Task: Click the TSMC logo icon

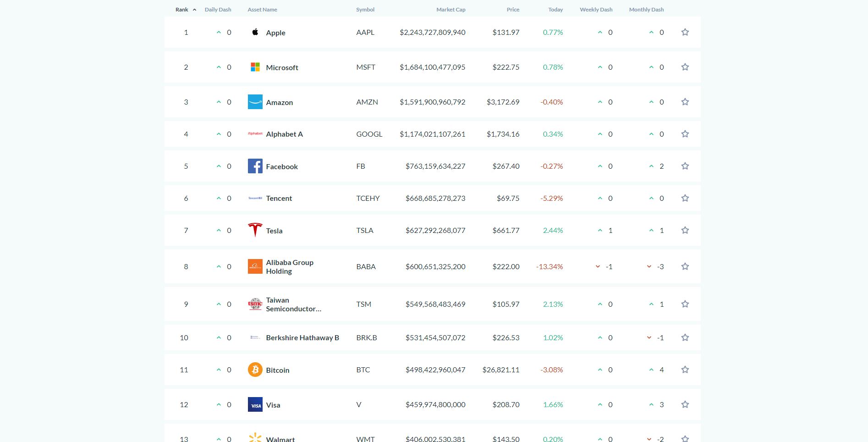Action: pyautogui.click(x=255, y=304)
